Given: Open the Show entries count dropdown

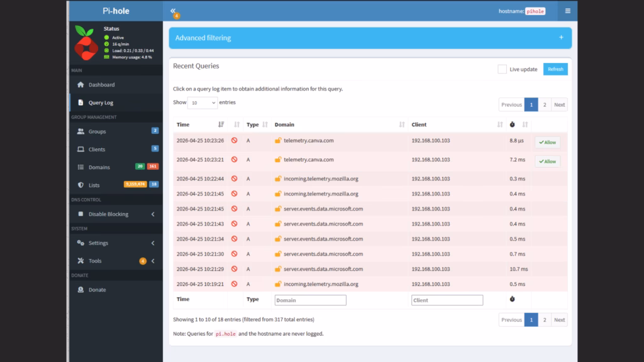Looking at the screenshot, I should click(x=202, y=102).
